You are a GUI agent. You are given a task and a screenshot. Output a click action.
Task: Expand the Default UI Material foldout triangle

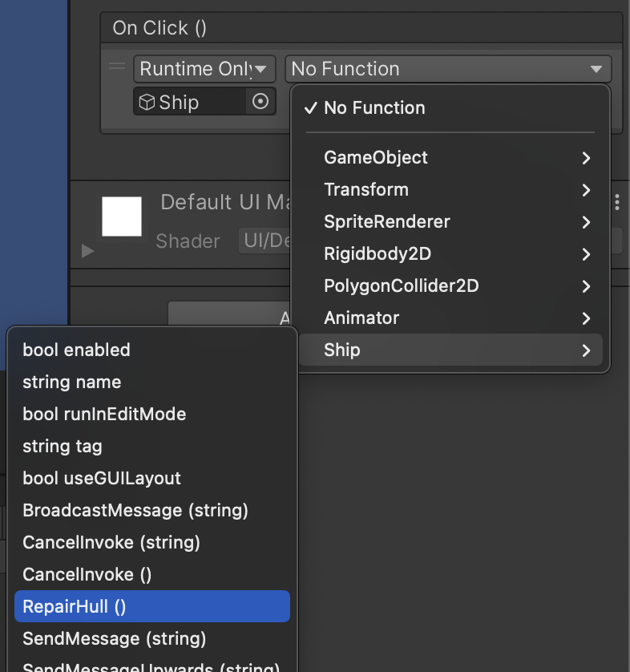click(x=87, y=251)
